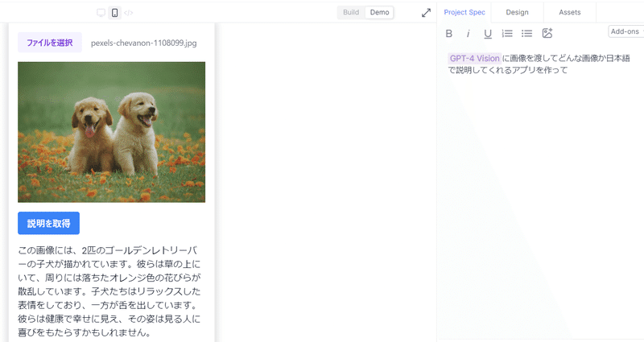644x342 pixels.
Task: Apply underline formatting in spec editor
Action: (x=488, y=34)
